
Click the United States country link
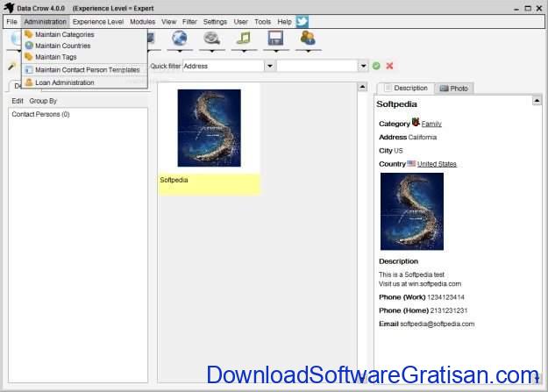click(437, 164)
